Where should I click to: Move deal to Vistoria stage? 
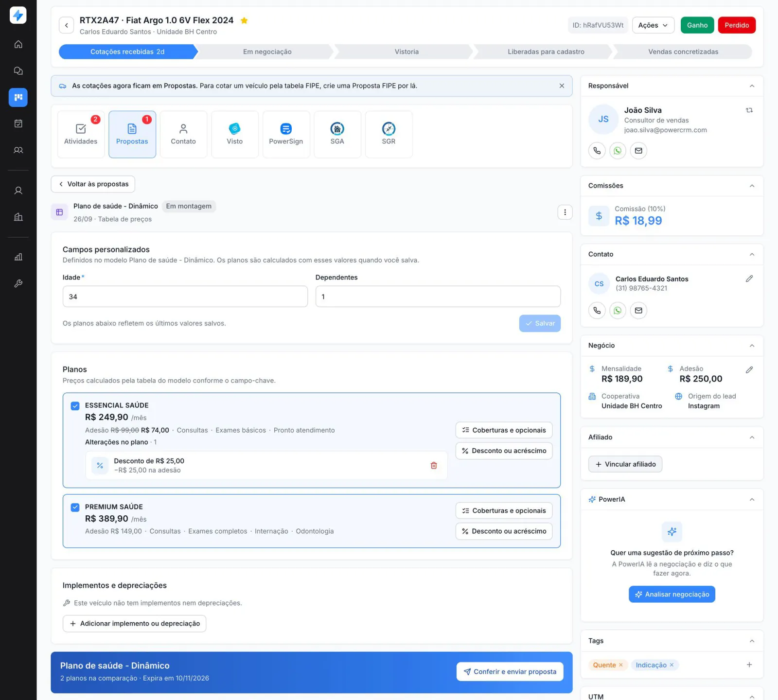click(x=407, y=52)
